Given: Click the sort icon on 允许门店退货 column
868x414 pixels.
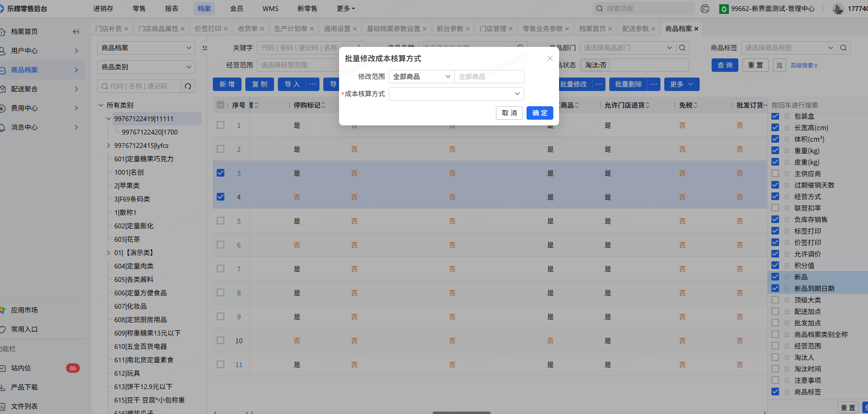Looking at the screenshot, I should click(648, 105).
